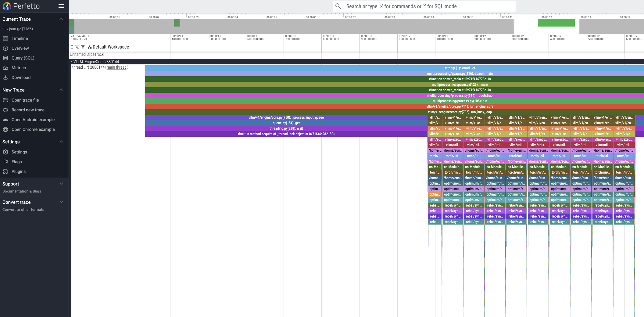
Task: Click the unpin all tracks icon
Action: tap(77, 47)
